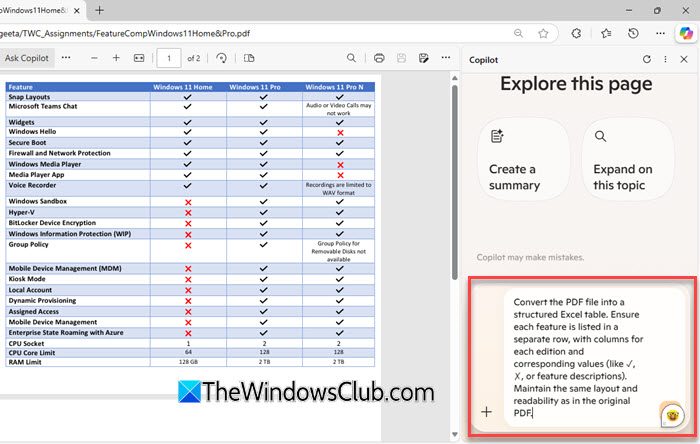The height and width of the screenshot is (444, 700).
Task: Select the CPU Core Limit row label
Action: 32,353
